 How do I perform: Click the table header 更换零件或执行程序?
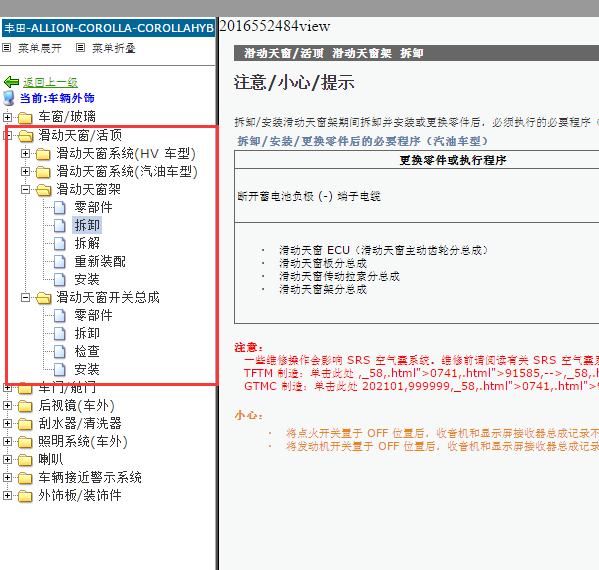[x=453, y=160]
